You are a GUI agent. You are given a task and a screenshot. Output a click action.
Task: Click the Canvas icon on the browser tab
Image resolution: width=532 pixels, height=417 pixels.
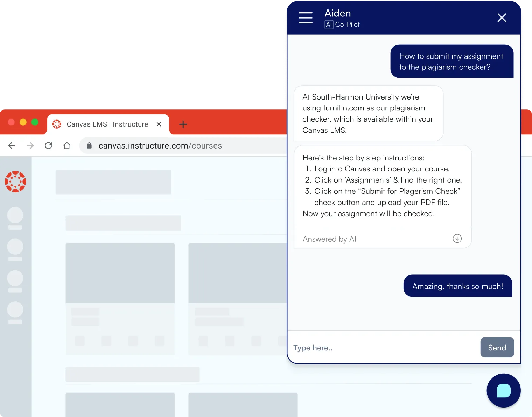(57, 124)
